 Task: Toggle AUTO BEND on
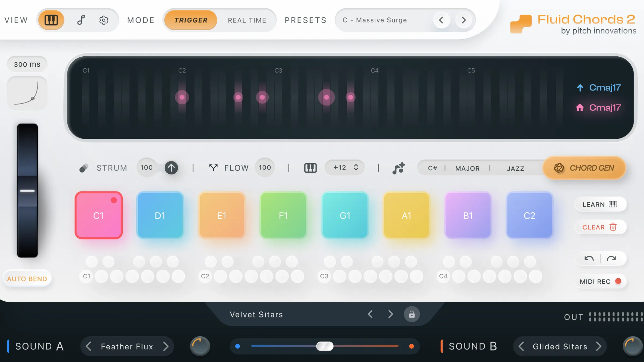27,279
